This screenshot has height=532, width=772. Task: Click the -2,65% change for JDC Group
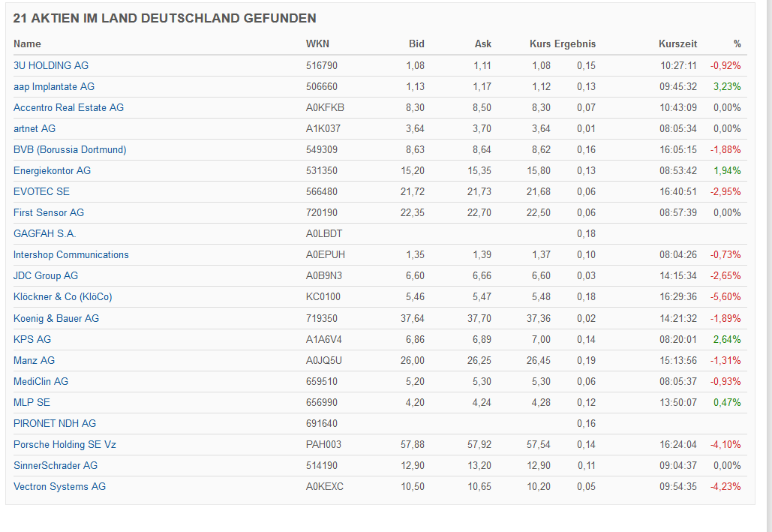[725, 276]
